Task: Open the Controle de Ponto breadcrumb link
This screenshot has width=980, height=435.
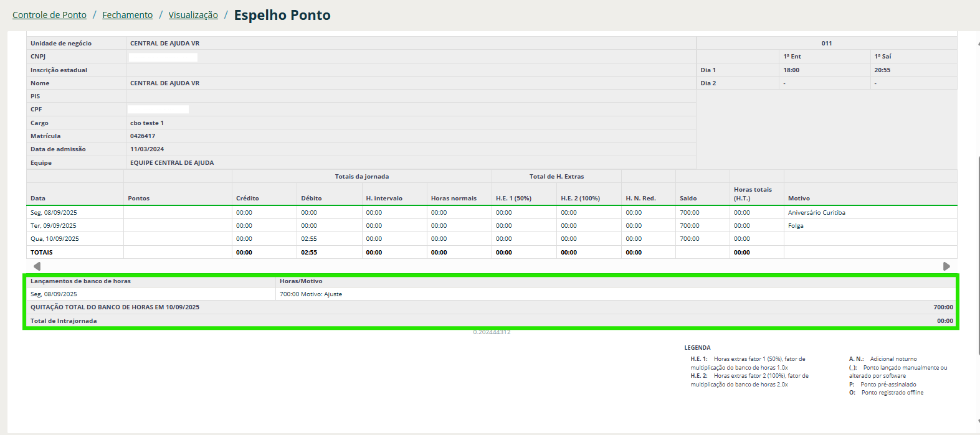Action: [x=49, y=15]
